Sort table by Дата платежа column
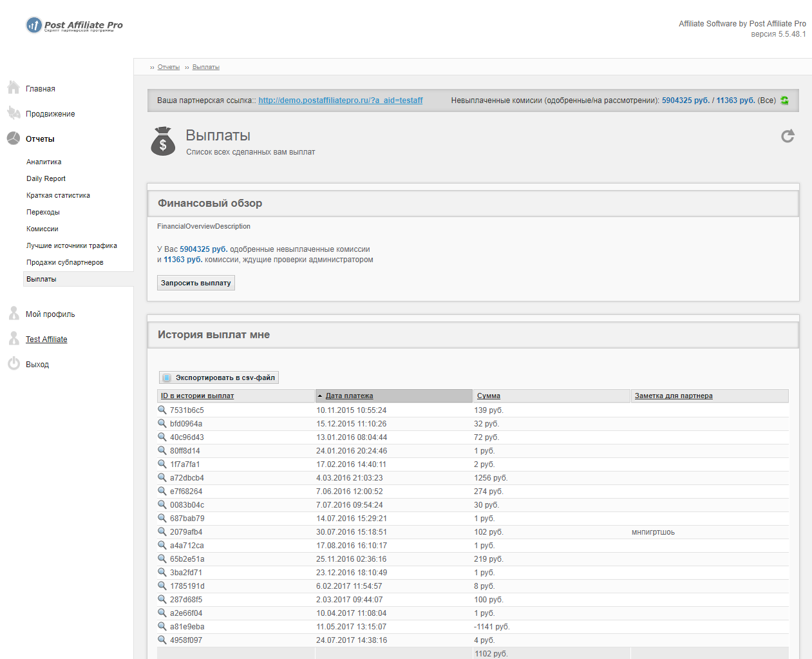This screenshot has width=812, height=659. coord(349,396)
